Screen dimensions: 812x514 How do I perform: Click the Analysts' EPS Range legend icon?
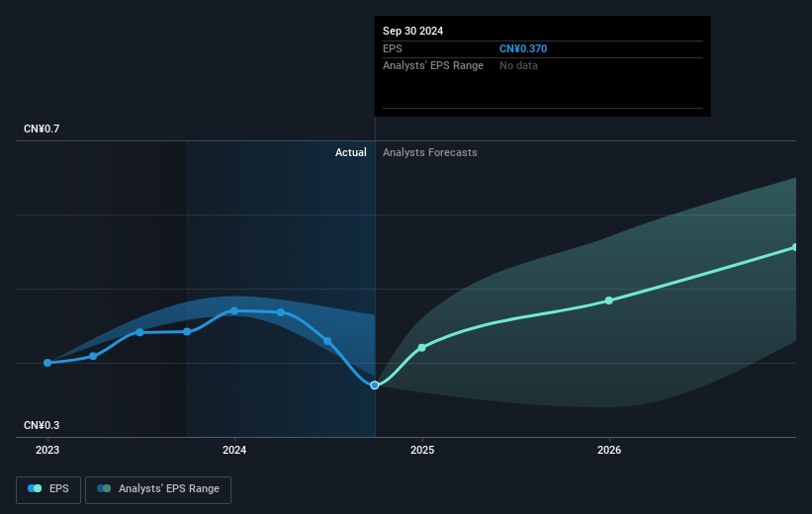[x=104, y=488]
